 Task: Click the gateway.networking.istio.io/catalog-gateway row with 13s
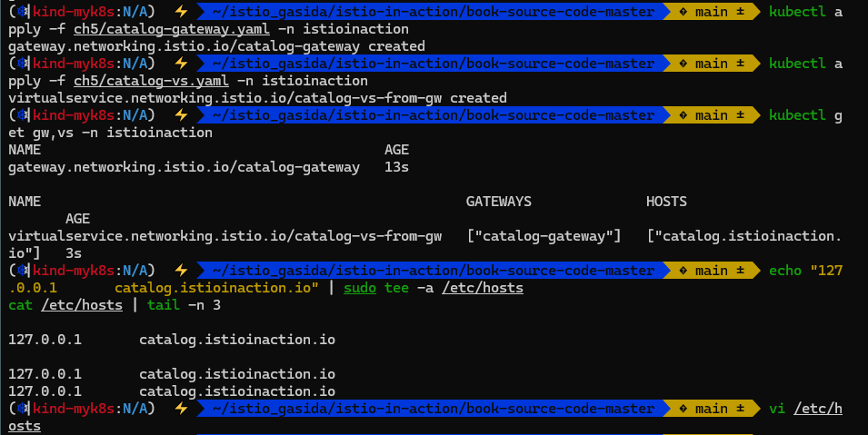point(209,167)
